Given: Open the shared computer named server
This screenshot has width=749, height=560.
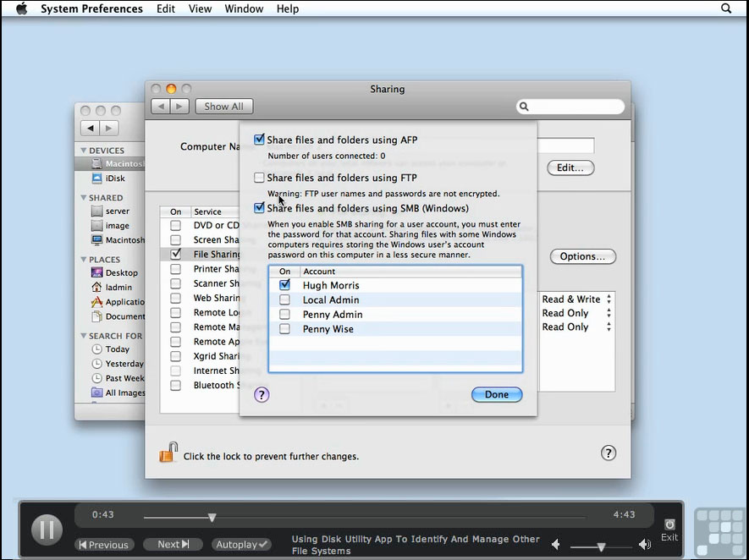Looking at the screenshot, I should [110, 211].
